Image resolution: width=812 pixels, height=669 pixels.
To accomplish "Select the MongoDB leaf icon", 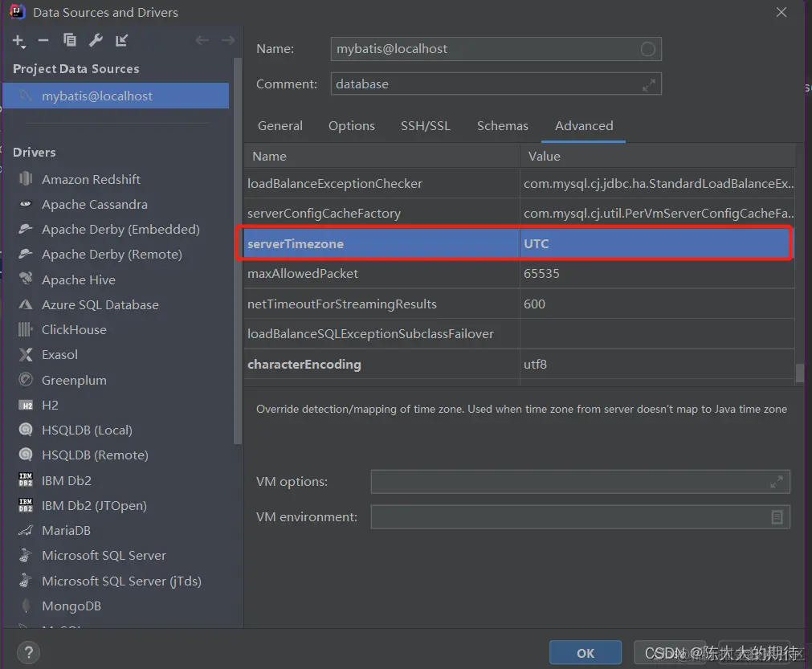I will tap(26, 606).
